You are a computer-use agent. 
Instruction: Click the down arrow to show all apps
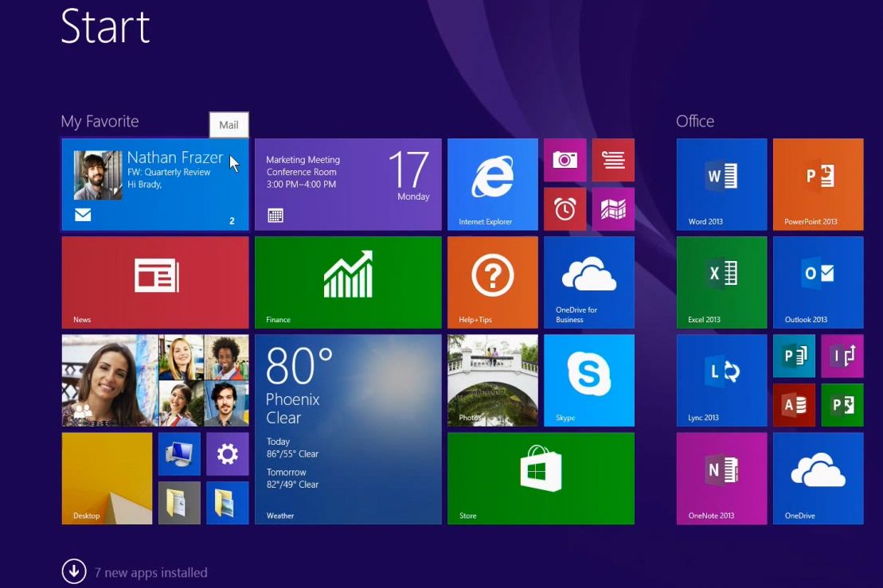pyautogui.click(x=74, y=571)
